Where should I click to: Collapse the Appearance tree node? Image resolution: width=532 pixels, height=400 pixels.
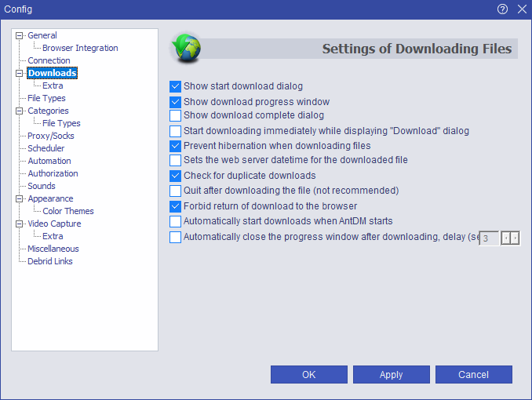20,198
